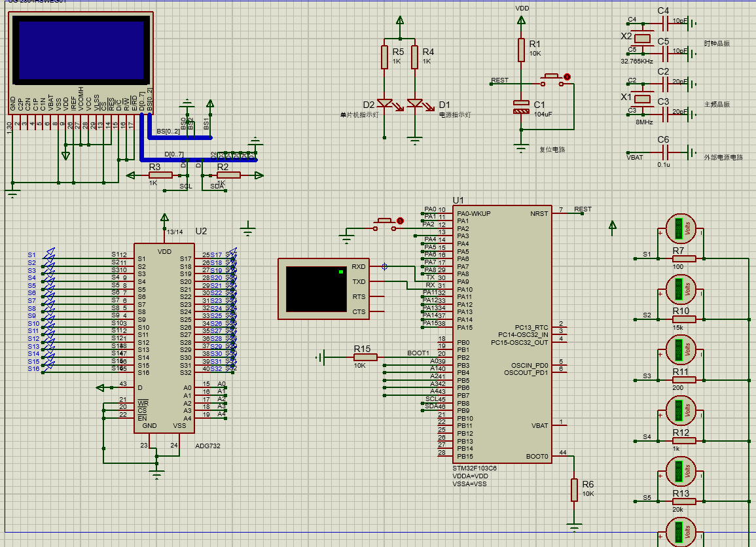Click the 主频晶振 annotation text
Screen dimensions: 756x547
tap(717, 104)
